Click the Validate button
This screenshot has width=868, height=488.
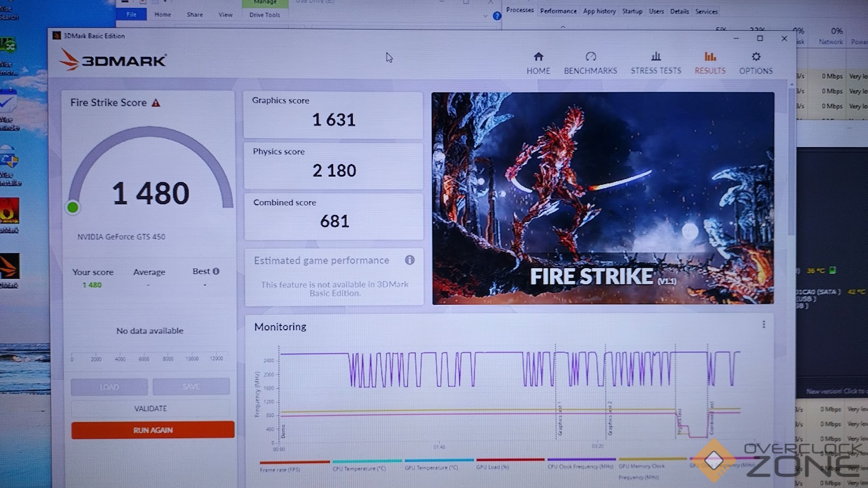pyautogui.click(x=150, y=408)
